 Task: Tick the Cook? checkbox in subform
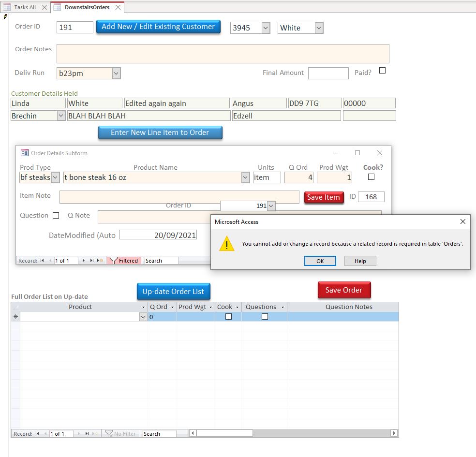tap(371, 177)
